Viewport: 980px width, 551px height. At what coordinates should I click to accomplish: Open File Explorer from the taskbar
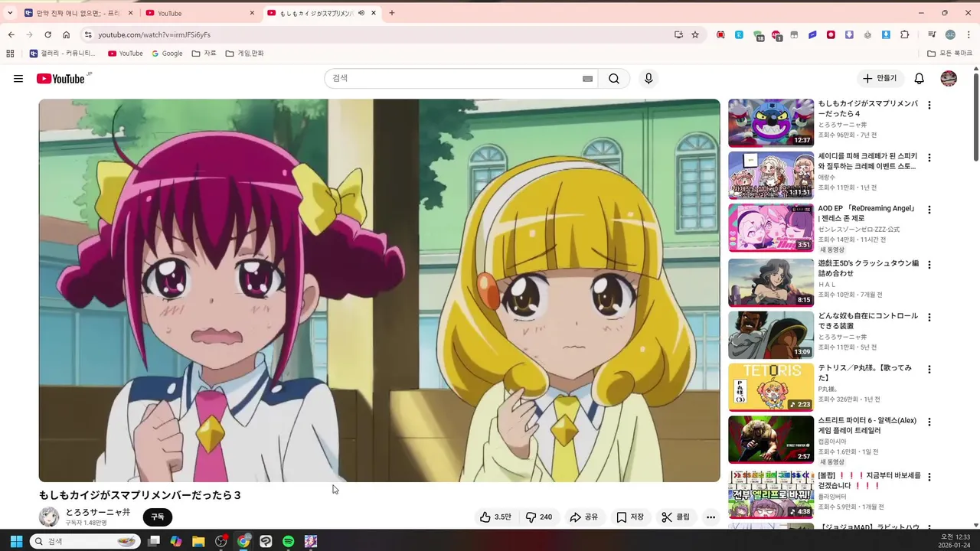click(198, 541)
